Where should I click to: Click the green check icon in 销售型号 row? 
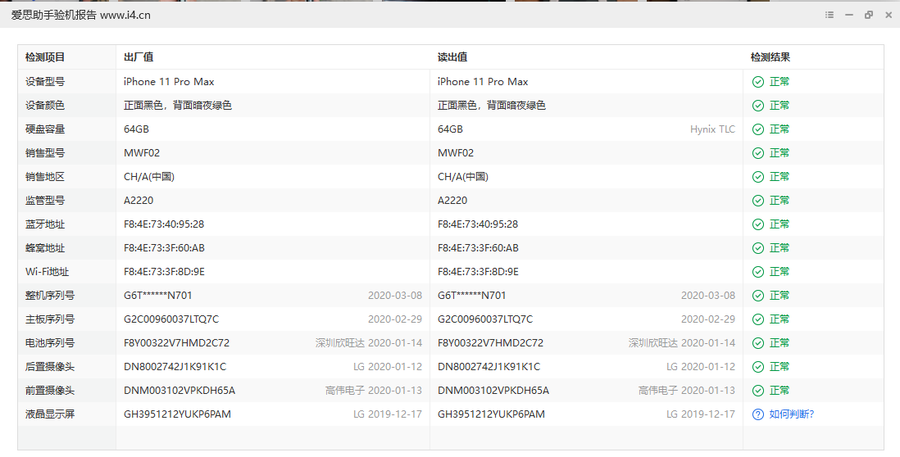[x=758, y=153]
